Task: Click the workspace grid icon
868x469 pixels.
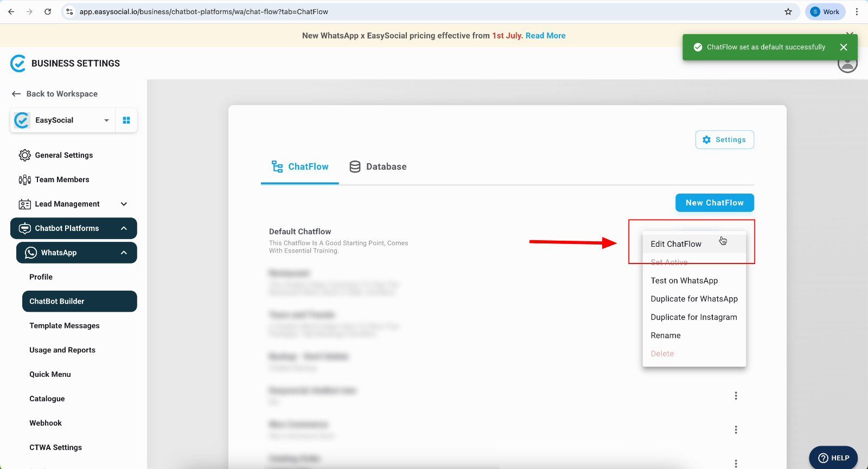Action: pos(126,120)
